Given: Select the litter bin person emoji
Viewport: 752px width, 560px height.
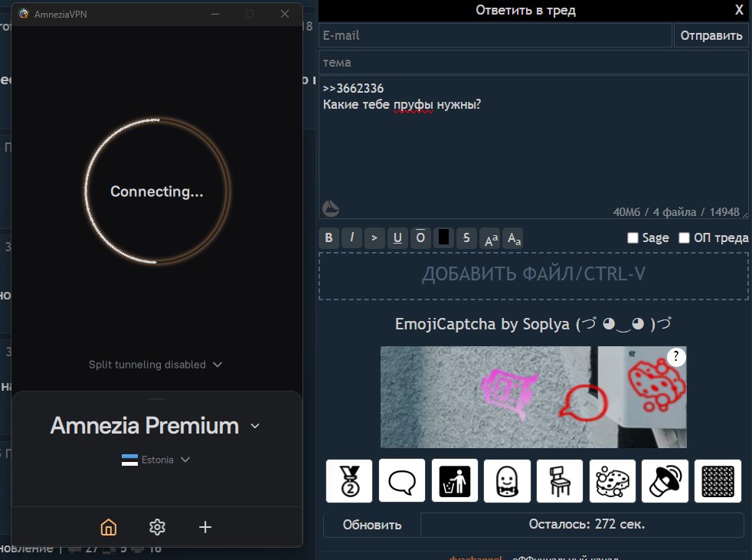Looking at the screenshot, I should click(x=455, y=481).
